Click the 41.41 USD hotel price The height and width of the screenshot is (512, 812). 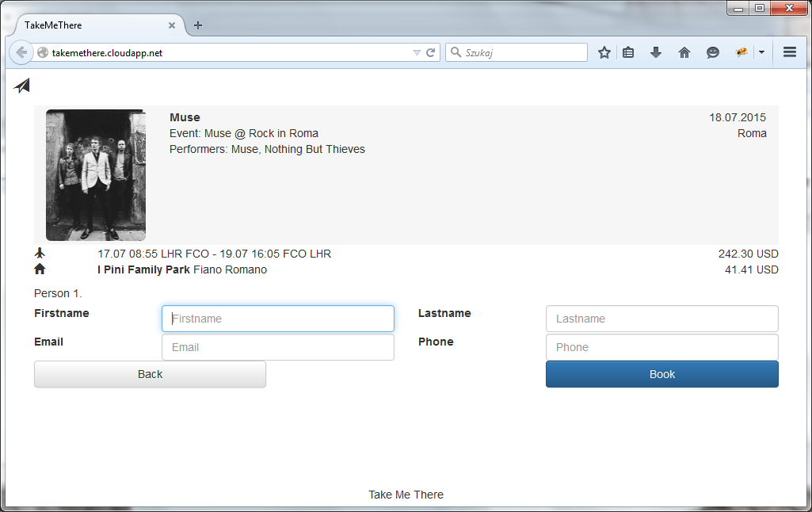pos(752,270)
